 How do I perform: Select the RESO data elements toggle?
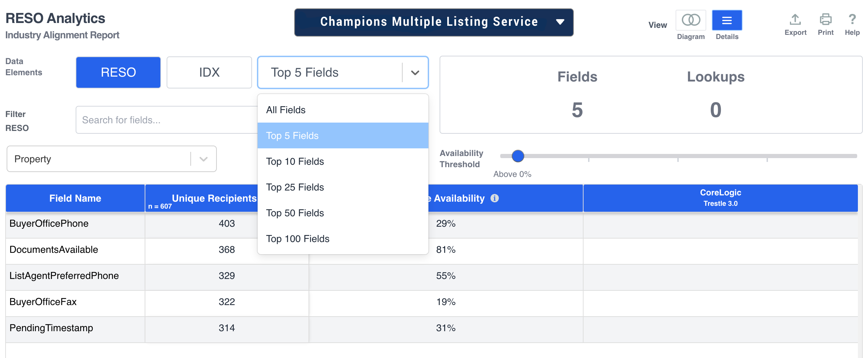[x=118, y=72]
